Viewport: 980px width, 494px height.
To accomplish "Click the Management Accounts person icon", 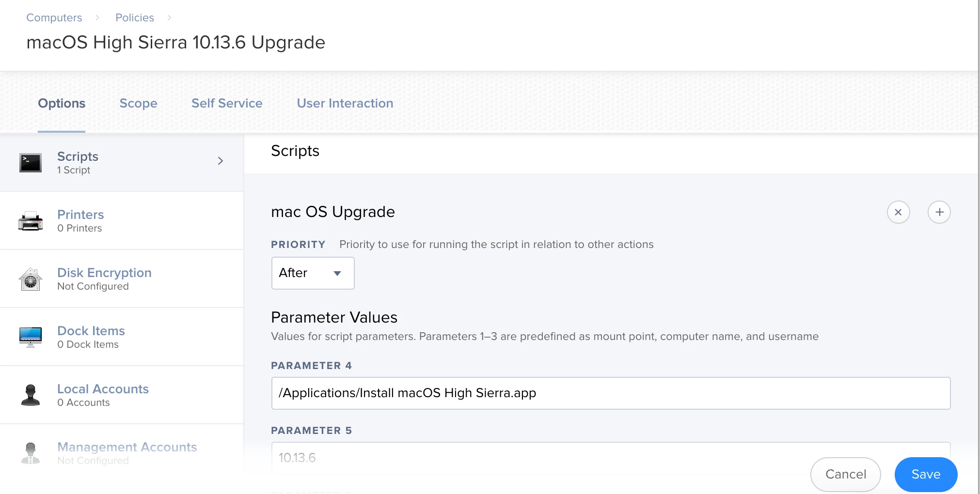I will 30,453.
